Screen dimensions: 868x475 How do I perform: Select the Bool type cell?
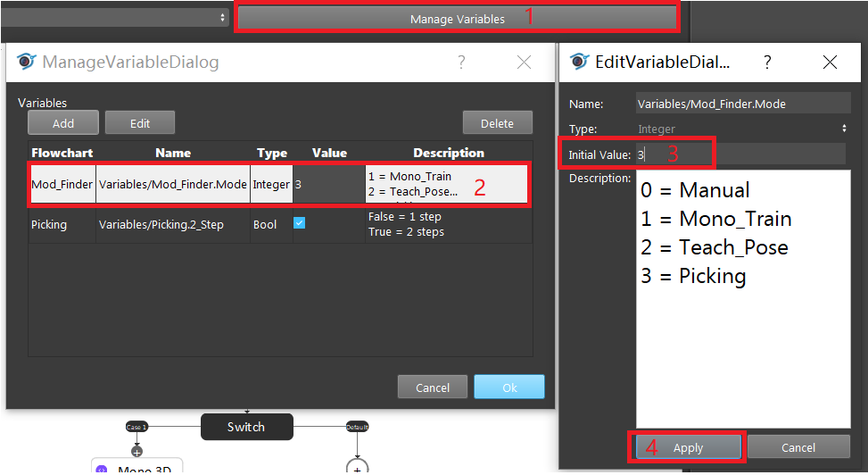pyautogui.click(x=271, y=224)
